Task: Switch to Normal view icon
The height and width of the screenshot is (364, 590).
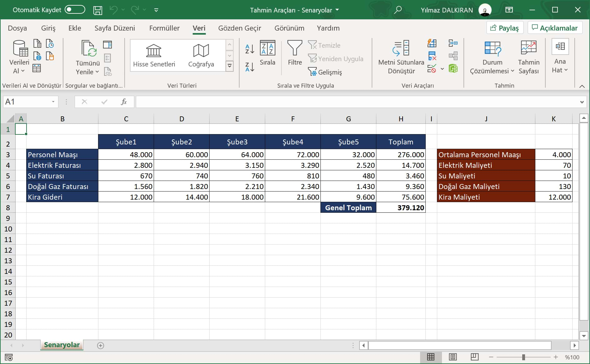Action: [x=431, y=357]
